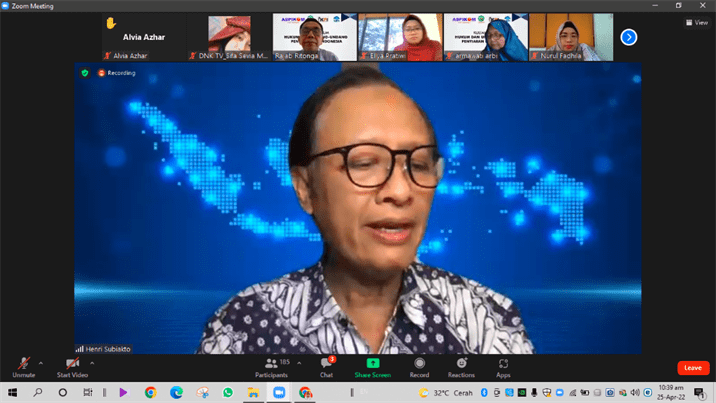Click raised hand icon on Alvia Azhar

pyautogui.click(x=111, y=23)
